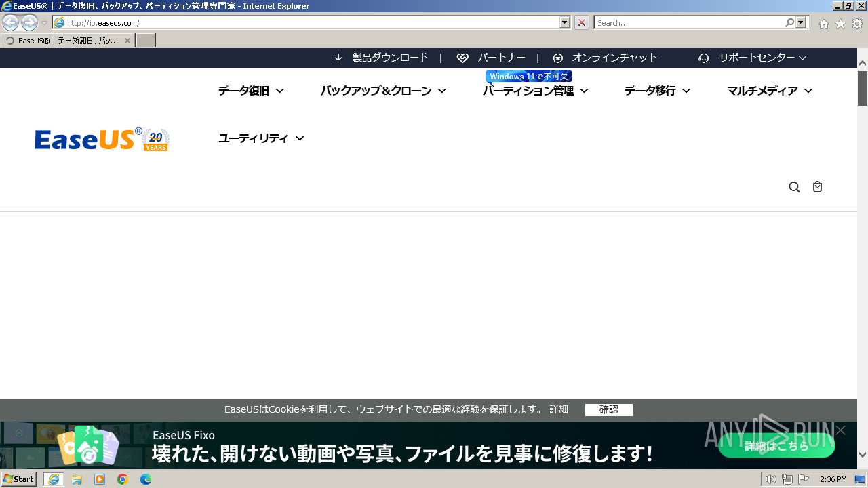
Task: Open the recent pages dropdown arrow
Action: [x=45, y=23]
